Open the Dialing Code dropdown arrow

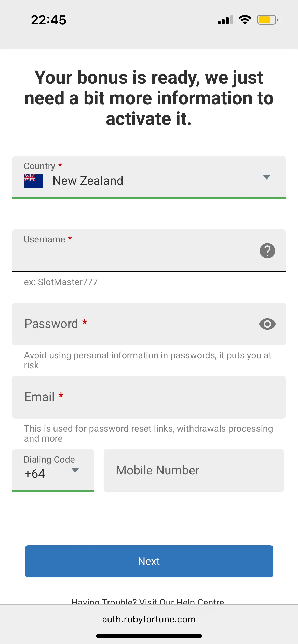(x=75, y=470)
